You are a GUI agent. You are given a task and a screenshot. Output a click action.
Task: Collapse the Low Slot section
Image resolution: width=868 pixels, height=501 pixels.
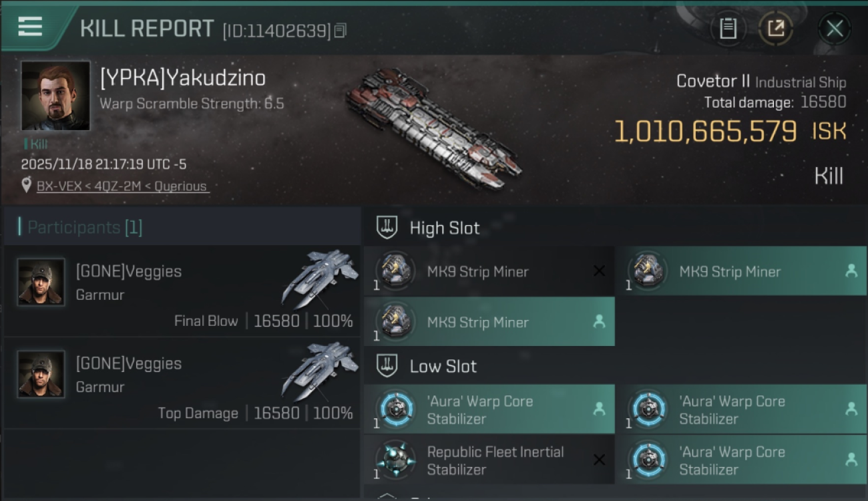tap(388, 366)
